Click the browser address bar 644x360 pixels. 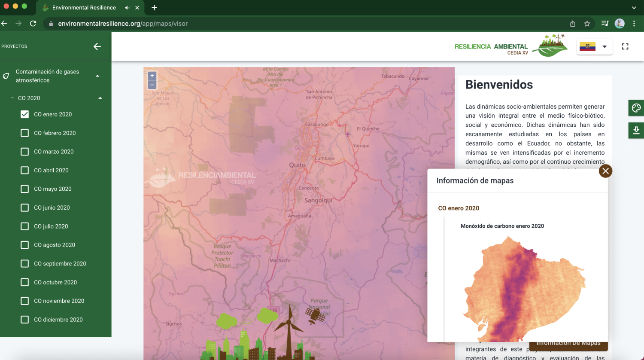pyautogui.click(x=301, y=24)
